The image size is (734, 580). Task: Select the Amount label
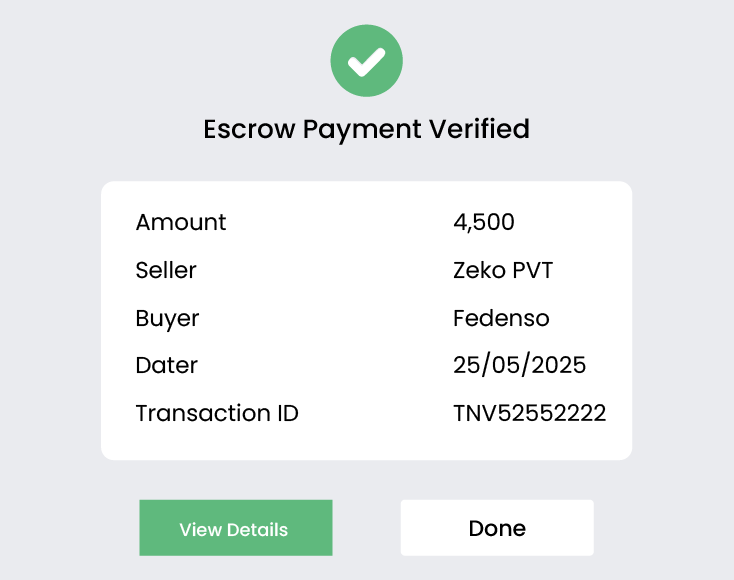(181, 222)
